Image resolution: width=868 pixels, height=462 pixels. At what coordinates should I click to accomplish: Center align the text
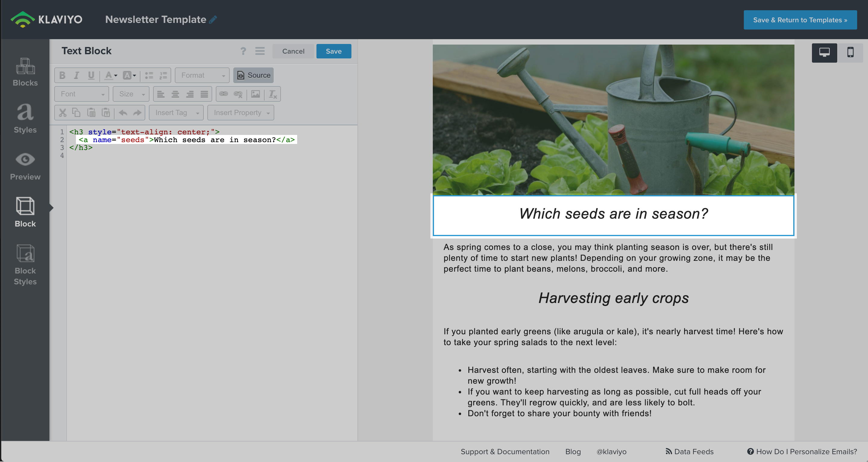coord(175,94)
